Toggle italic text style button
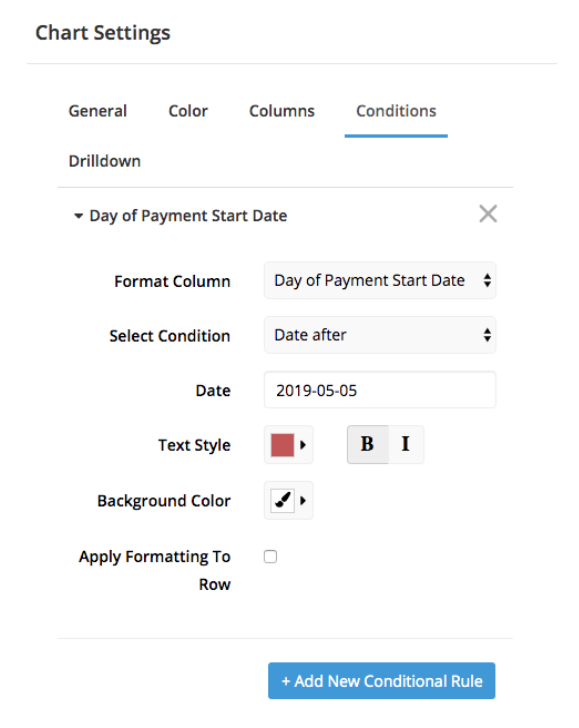The width and height of the screenshot is (579, 728). point(406,444)
